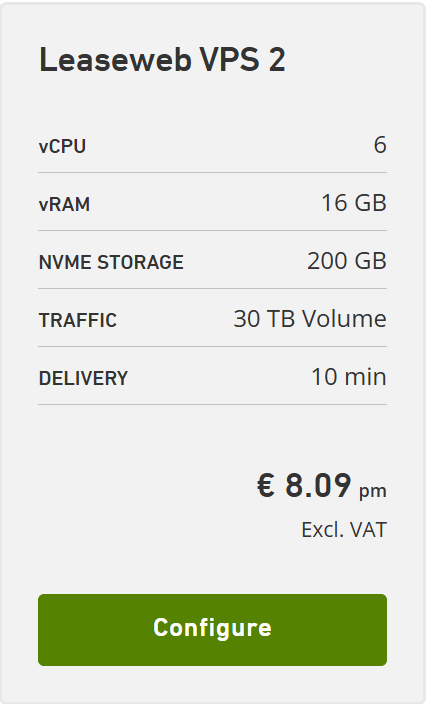Select the 8.09 price amount

tap(318, 485)
